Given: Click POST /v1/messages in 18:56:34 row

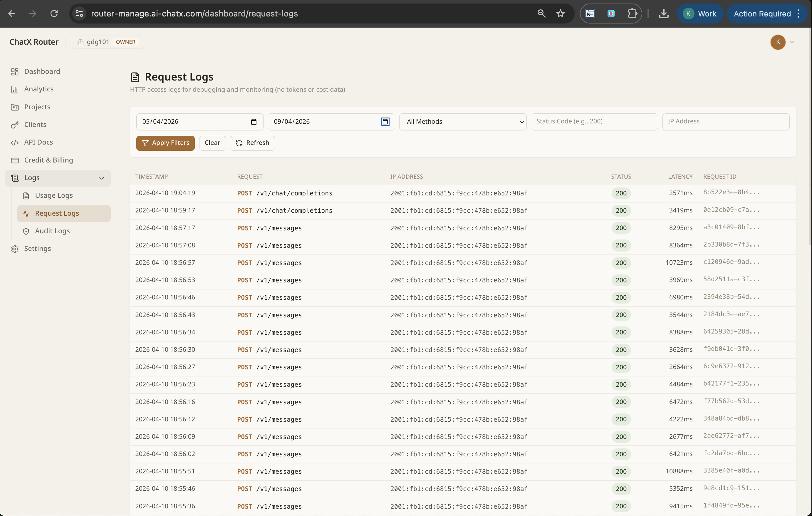Looking at the screenshot, I should pos(269,333).
